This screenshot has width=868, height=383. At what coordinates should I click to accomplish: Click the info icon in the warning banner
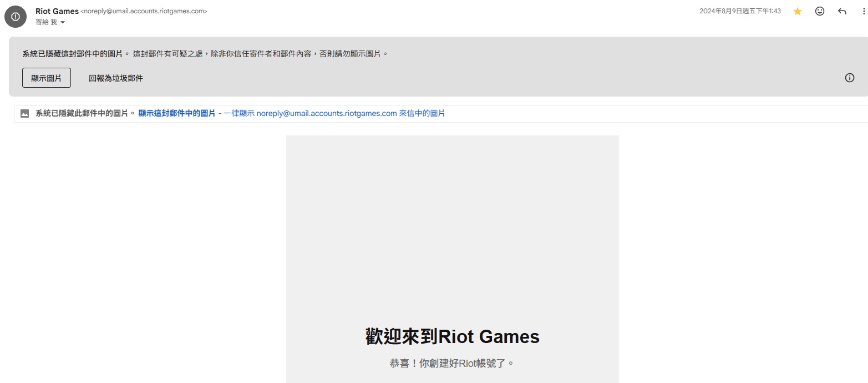[849, 78]
